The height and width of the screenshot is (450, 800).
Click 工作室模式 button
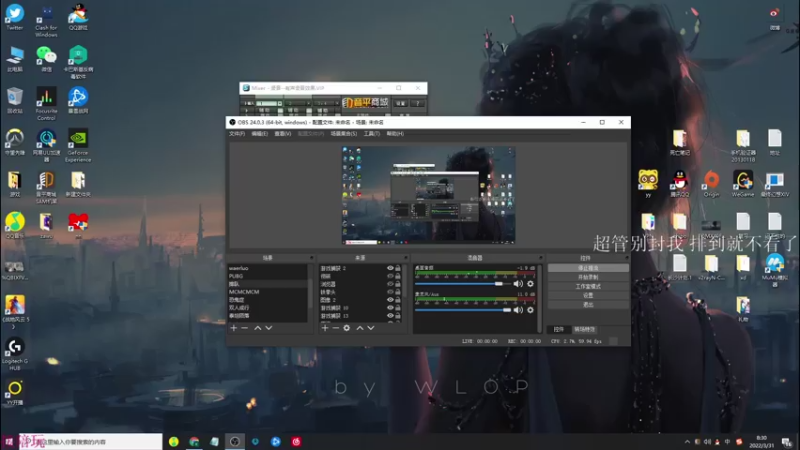(x=588, y=286)
